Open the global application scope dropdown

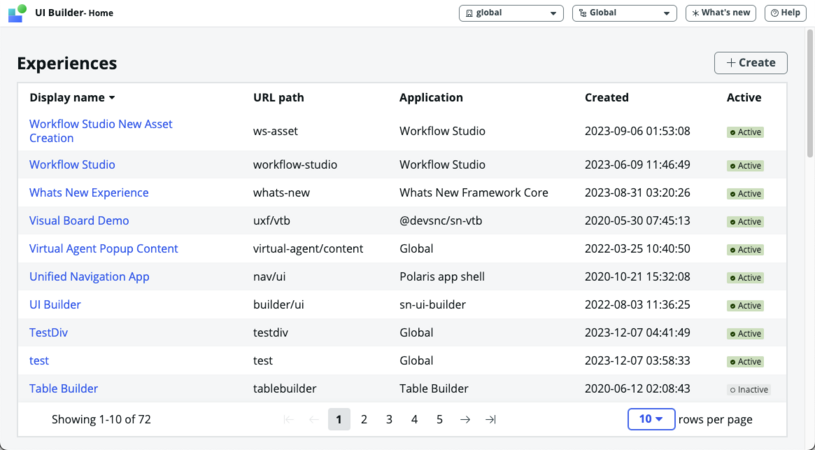coord(511,13)
